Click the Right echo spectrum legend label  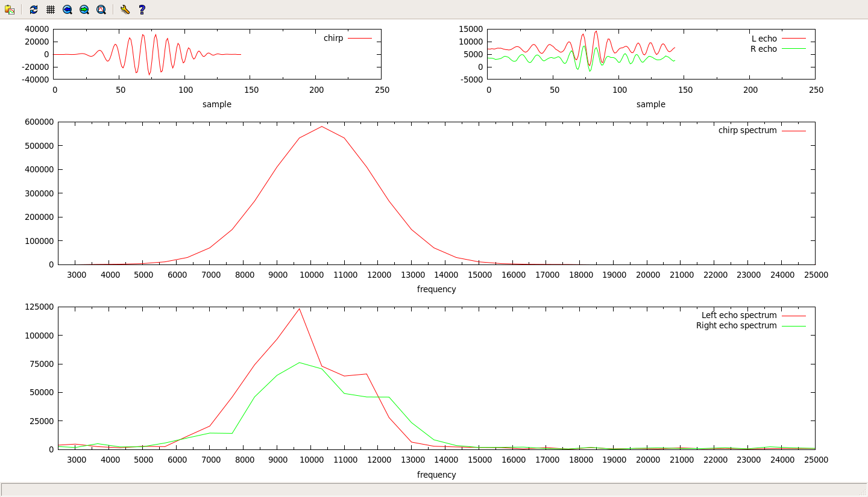(x=736, y=325)
